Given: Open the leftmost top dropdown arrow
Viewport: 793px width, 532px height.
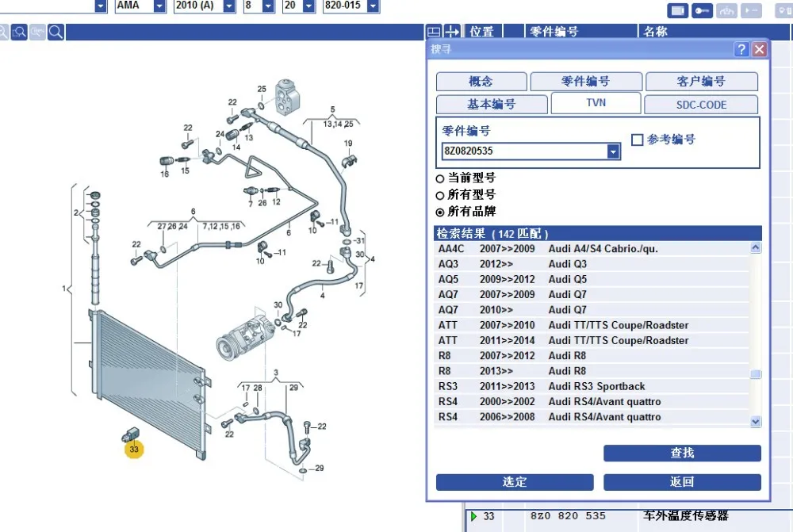Looking at the screenshot, I should pyautogui.click(x=102, y=6).
